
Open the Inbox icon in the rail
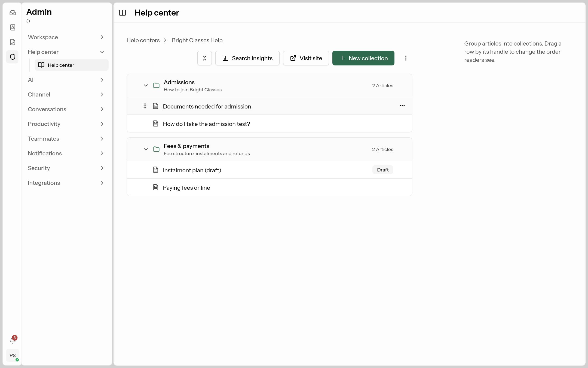pyautogui.click(x=13, y=13)
